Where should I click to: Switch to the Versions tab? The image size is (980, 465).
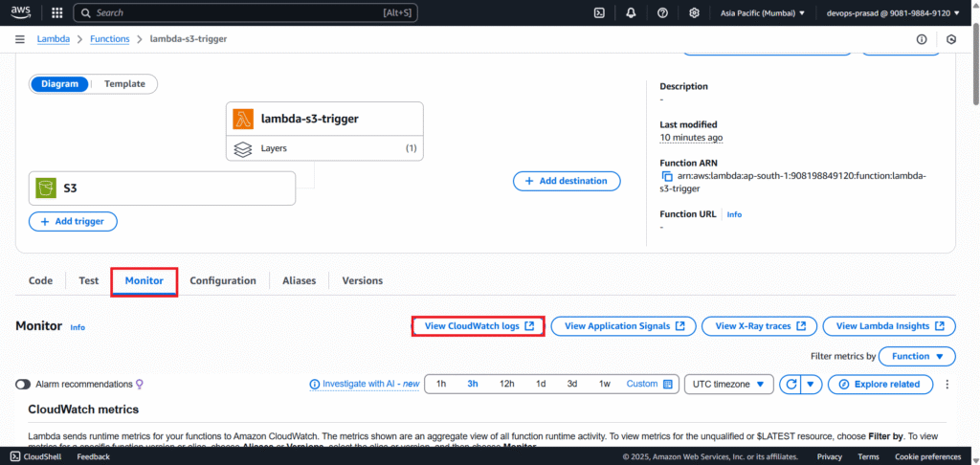coord(363,280)
